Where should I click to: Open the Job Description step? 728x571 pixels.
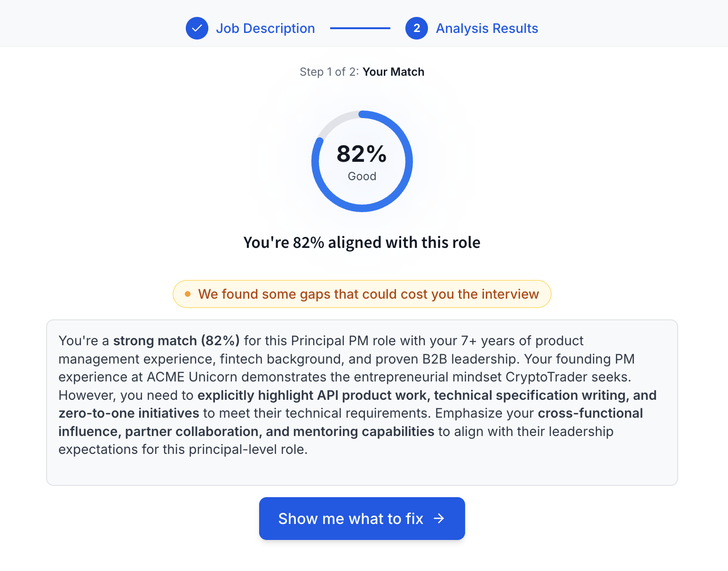tap(265, 28)
